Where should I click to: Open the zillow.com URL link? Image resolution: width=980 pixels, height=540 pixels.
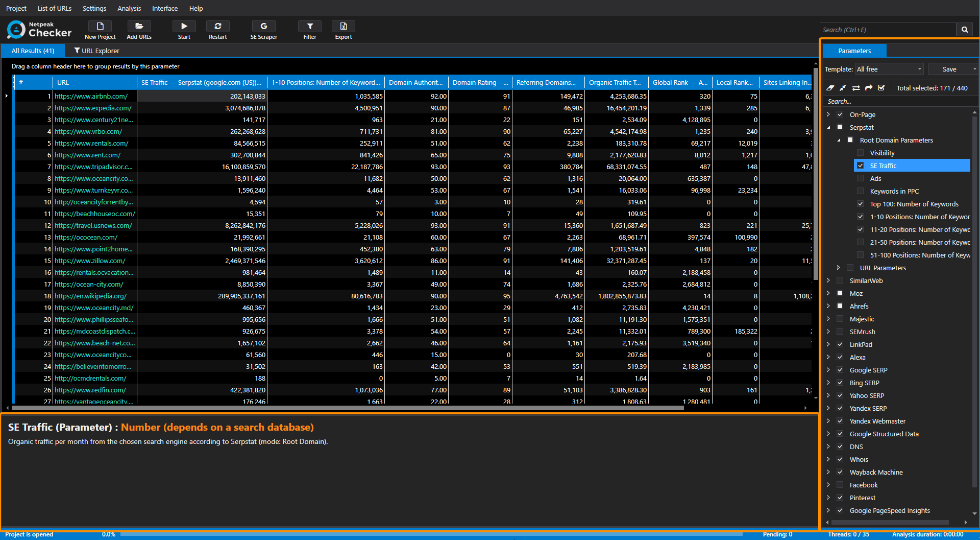[90, 261]
